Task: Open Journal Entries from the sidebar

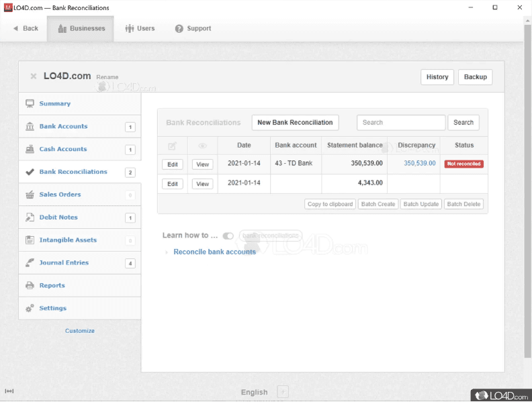Action: coord(80,262)
